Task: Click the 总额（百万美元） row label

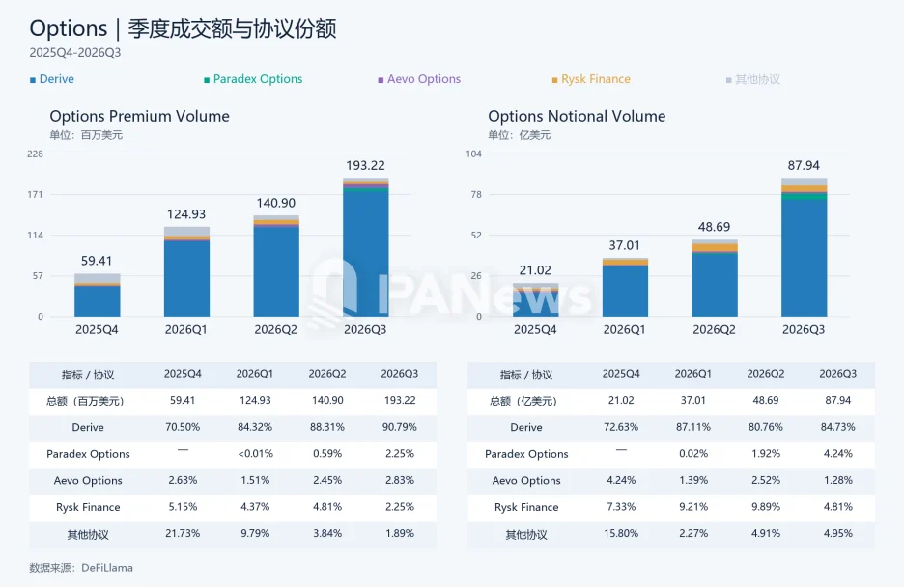Action: pyautogui.click(x=85, y=401)
